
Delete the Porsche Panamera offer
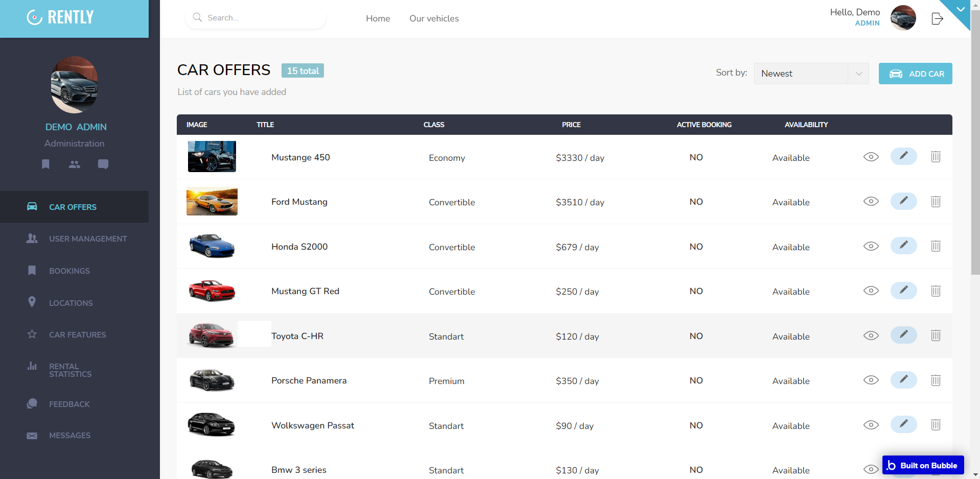(x=936, y=380)
